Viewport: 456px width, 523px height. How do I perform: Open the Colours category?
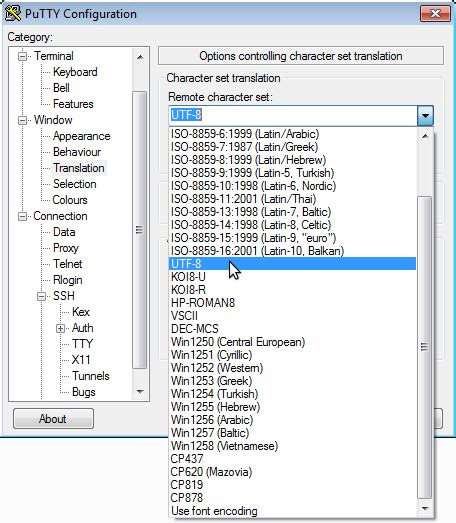70,200
